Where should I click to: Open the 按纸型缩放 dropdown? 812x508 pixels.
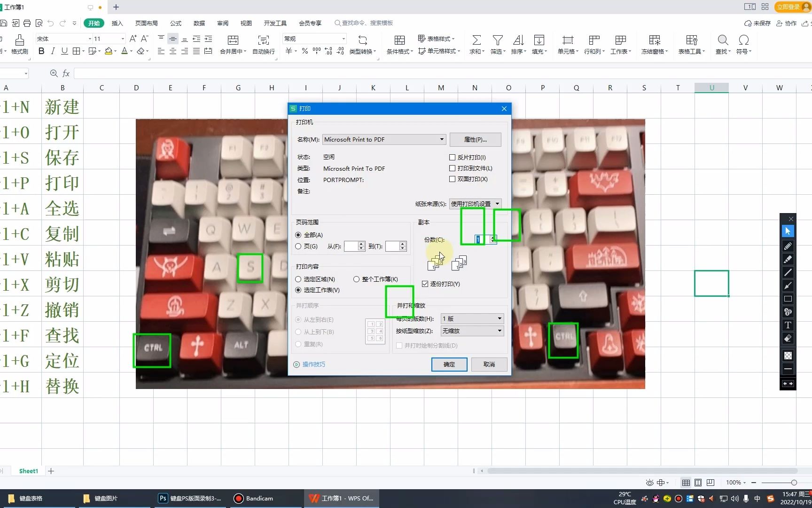click(472, 331)
